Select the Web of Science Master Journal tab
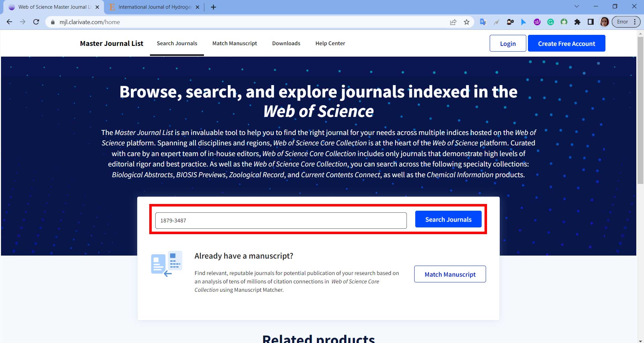Viewport: 644px width, 343px height. tap(54, 7)
